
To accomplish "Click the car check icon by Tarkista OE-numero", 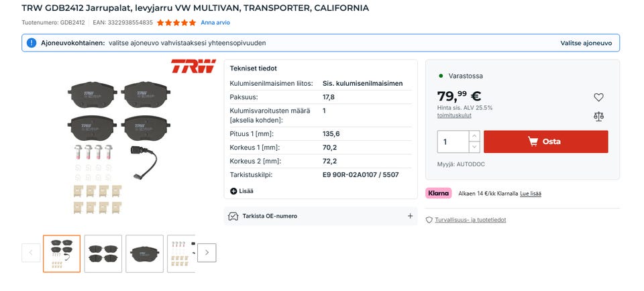I will click(x=233, y=216).
